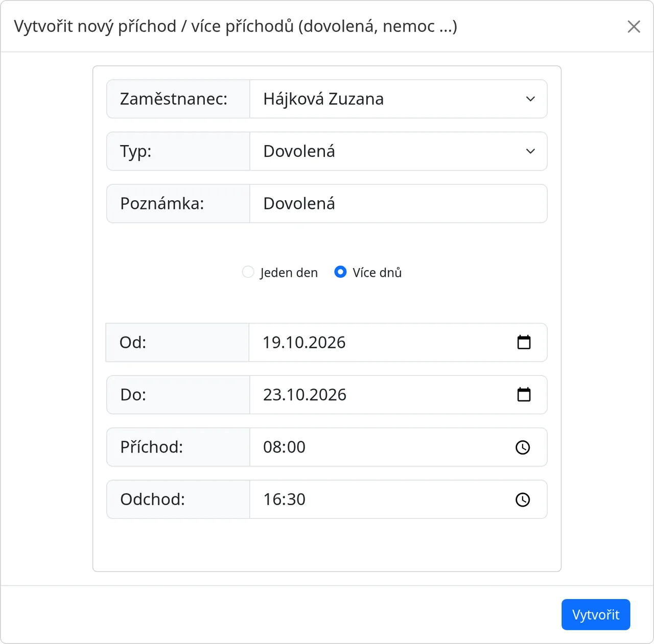Click the Příchod time value 08:00
This screenshot has height=644, width=654.
tap(284, 447)
